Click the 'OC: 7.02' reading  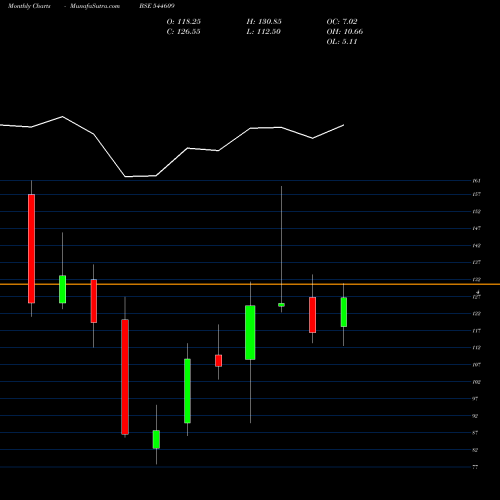(x=342, y=22)
